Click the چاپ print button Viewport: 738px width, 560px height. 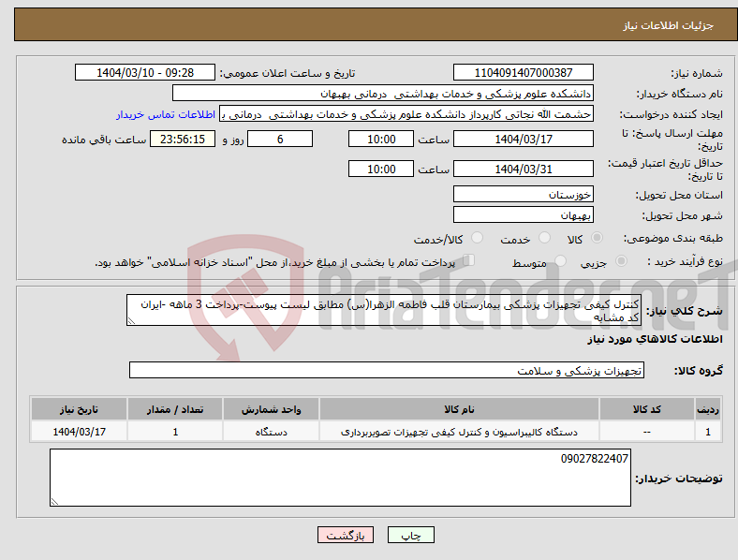pos(411,535)
